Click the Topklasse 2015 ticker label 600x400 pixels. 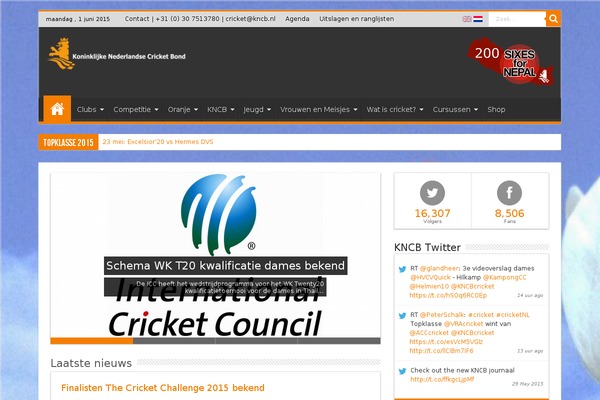point(68,142)
